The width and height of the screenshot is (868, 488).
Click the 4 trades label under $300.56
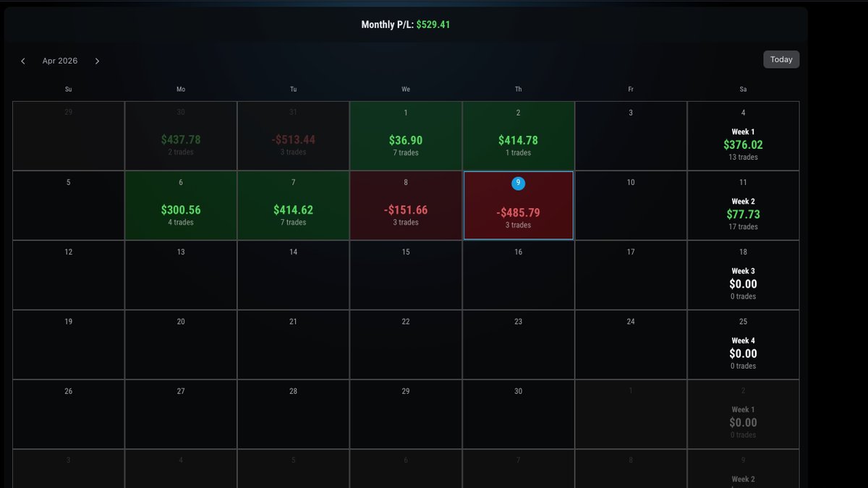click(181, 223)
